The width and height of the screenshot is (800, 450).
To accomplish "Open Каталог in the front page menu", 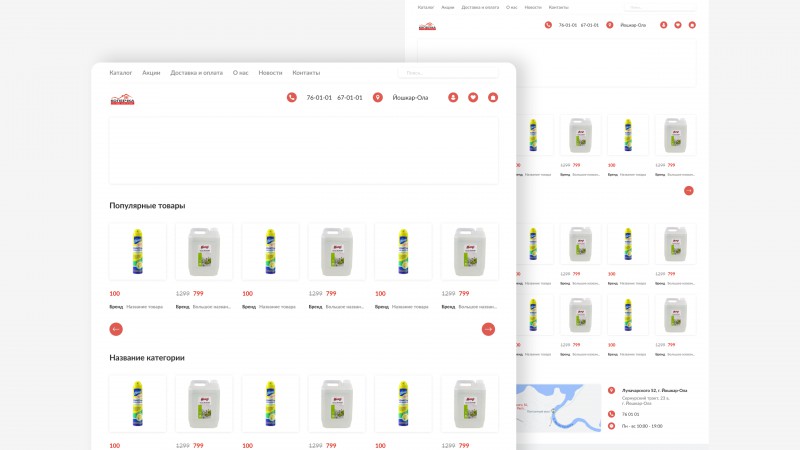I will pyautogui.click(x=120, y=73).
